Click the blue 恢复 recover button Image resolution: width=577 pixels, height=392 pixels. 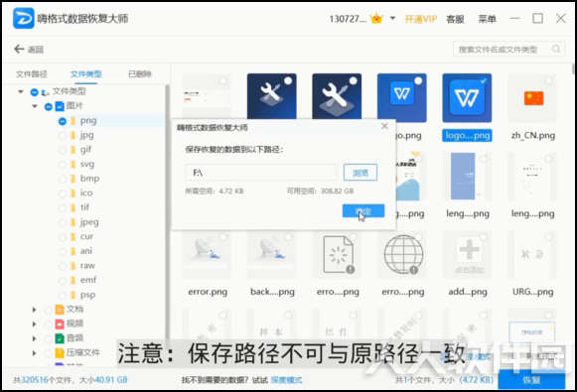531,379
